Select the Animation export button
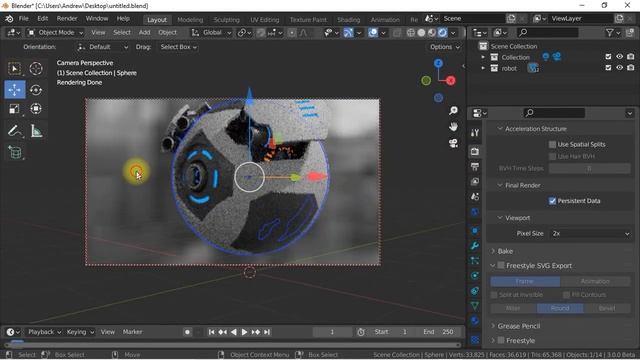 (x=595, y=281)
